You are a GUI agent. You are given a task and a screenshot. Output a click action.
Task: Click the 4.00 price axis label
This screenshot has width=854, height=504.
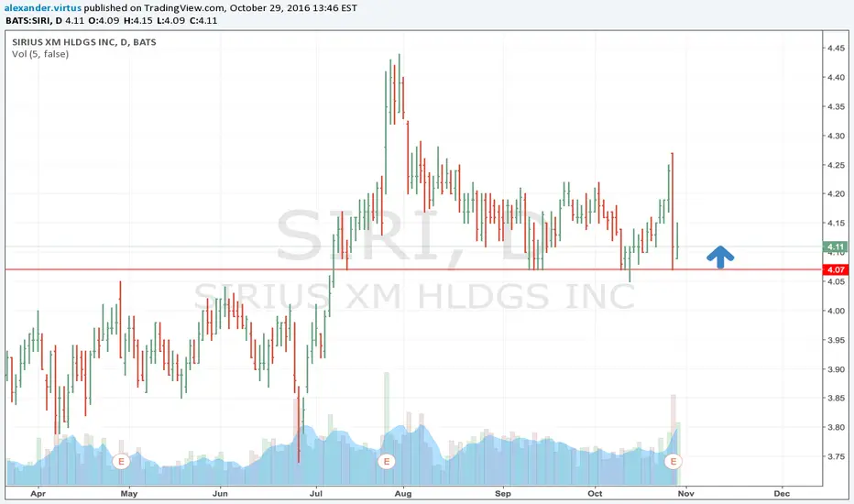click(x=836, y=312)
